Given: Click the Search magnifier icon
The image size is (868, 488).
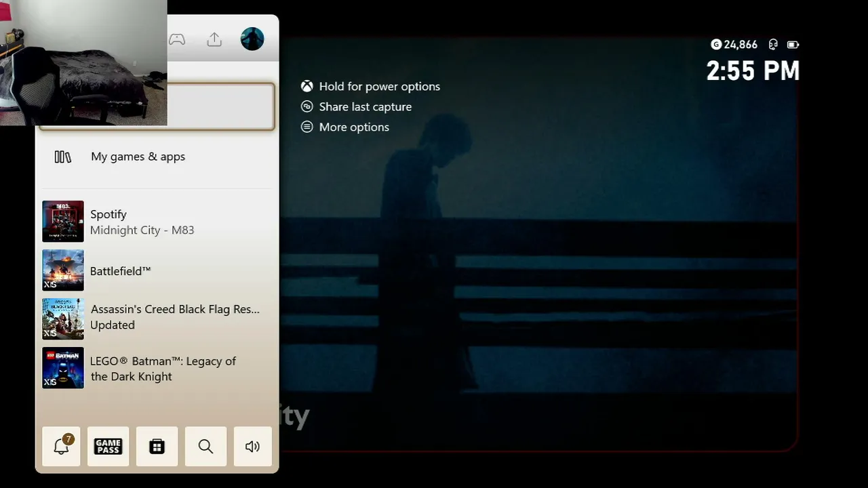Looking at the screenshot, I should [205, 447].
